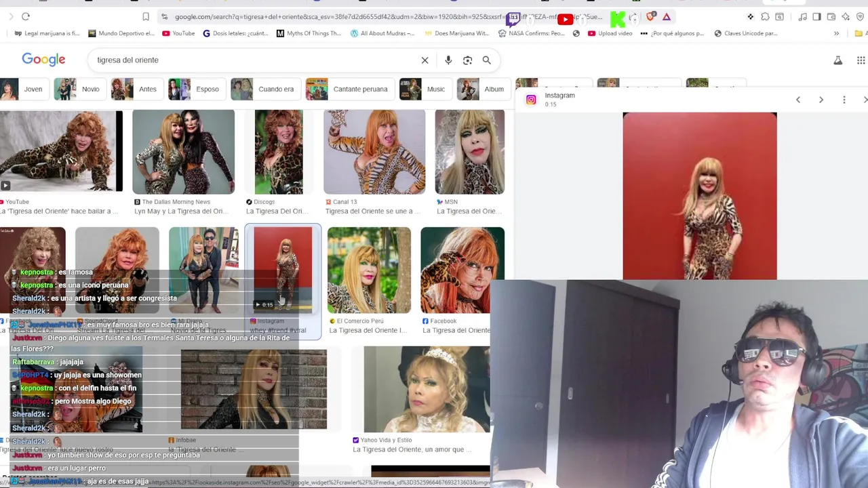
Task: Open the Legal marijuana bookmark
Action: 46,33
